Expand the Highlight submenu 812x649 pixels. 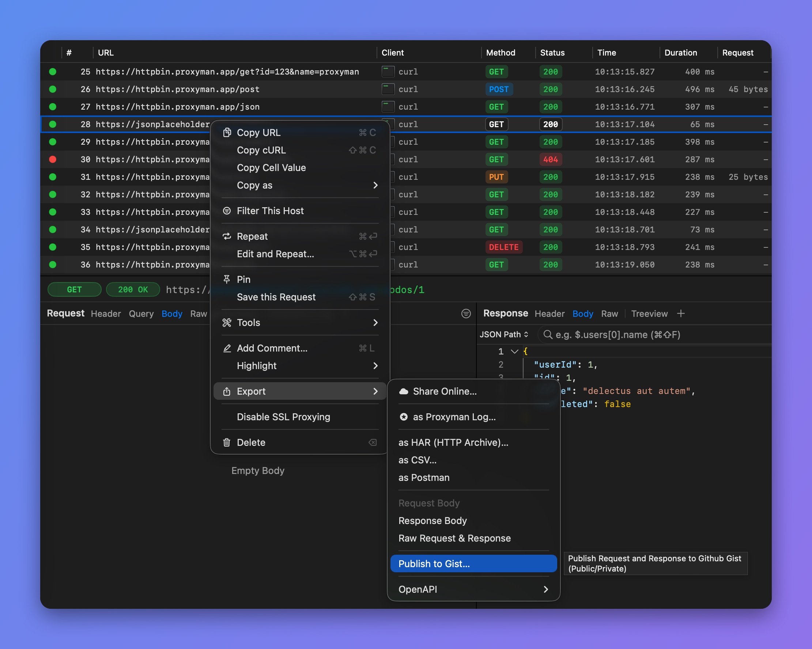point(300,366)
